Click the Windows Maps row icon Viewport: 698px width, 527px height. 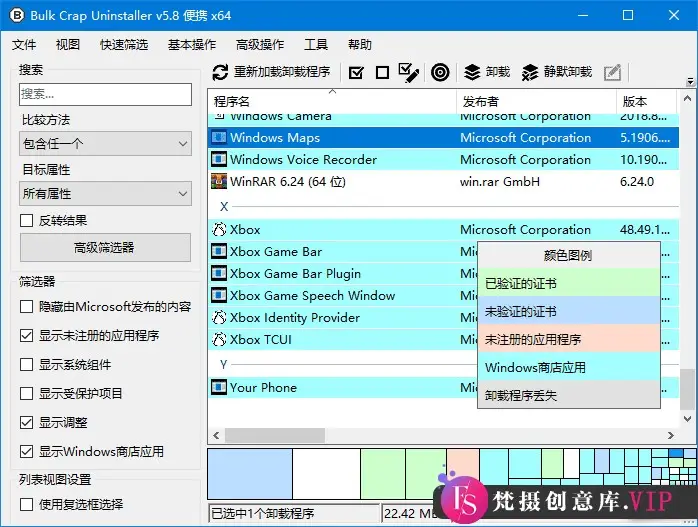point(219,138)
